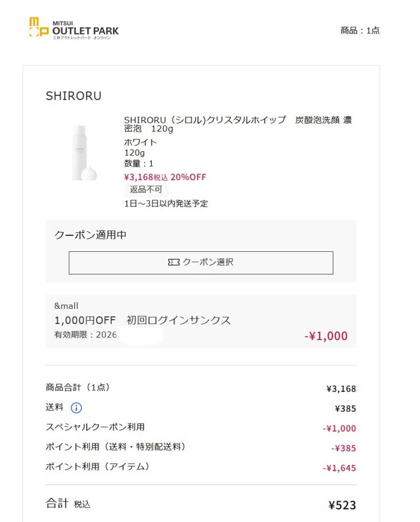Click the ticket icon in coupon button
This screenshot has height=522, width=420.
pos(173,263)
